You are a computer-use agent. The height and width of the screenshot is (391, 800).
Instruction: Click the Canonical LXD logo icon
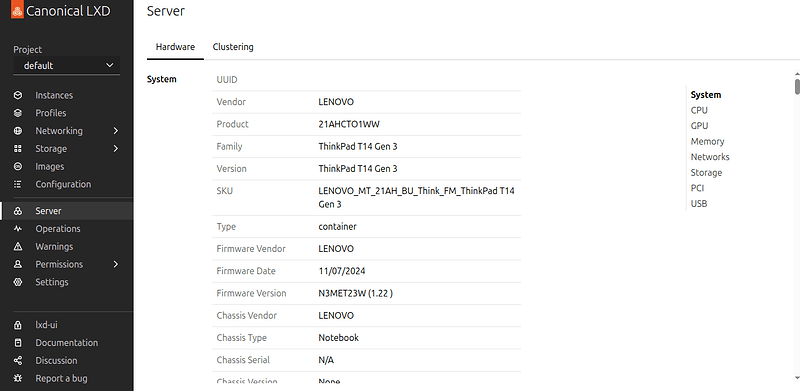[x=17, y=9]
